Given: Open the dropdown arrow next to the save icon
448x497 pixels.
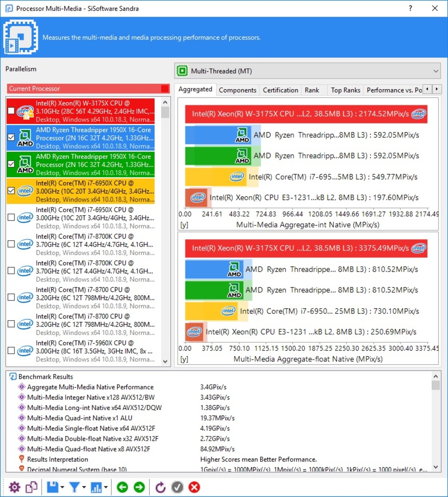Looking at the screenshot, I should pos(62,487).
